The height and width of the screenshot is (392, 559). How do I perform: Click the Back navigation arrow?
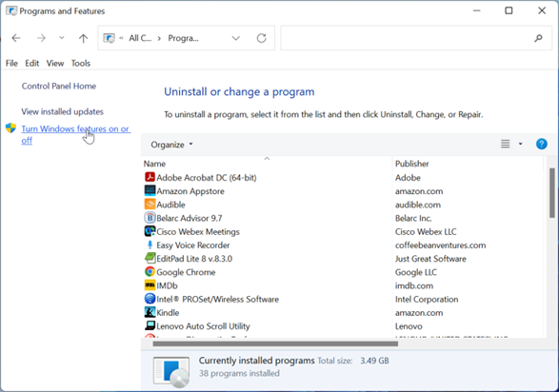16,38
